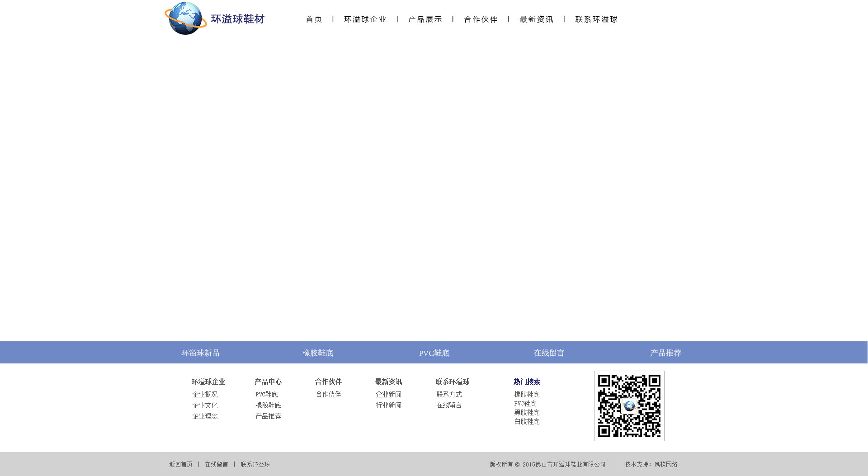Switch to the 环溢球新品 tab
The width and height of the screenshot is (868, 476).
[200, 353]
